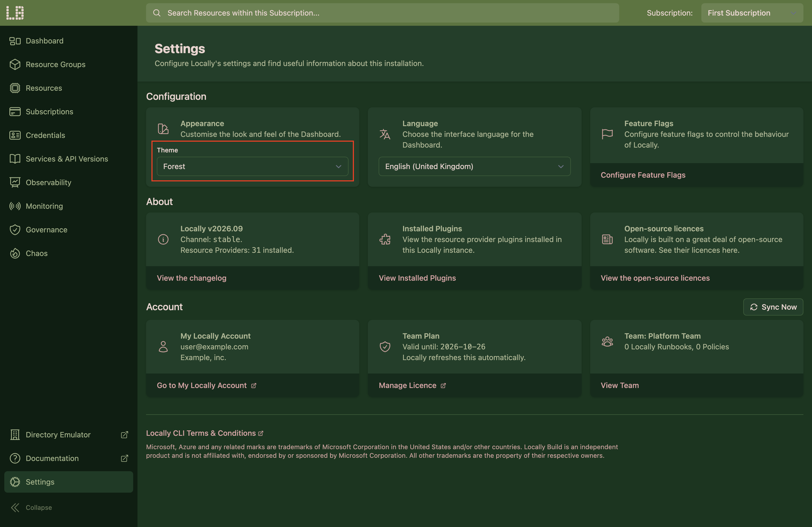Click the external link icon beside Directory Emulator
This screenshot has width=812, height=527.
(125, 435)
